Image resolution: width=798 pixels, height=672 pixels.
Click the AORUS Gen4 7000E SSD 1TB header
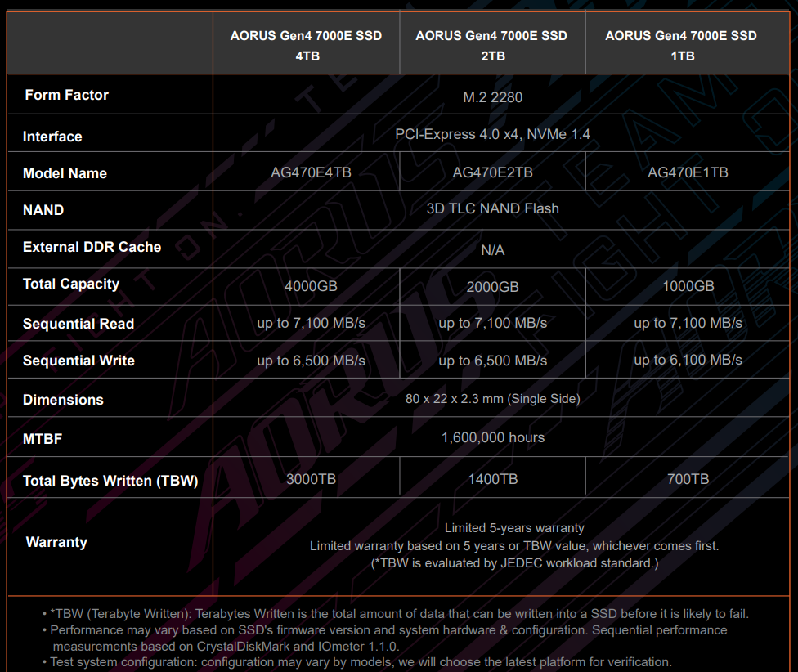click(681, 46)
